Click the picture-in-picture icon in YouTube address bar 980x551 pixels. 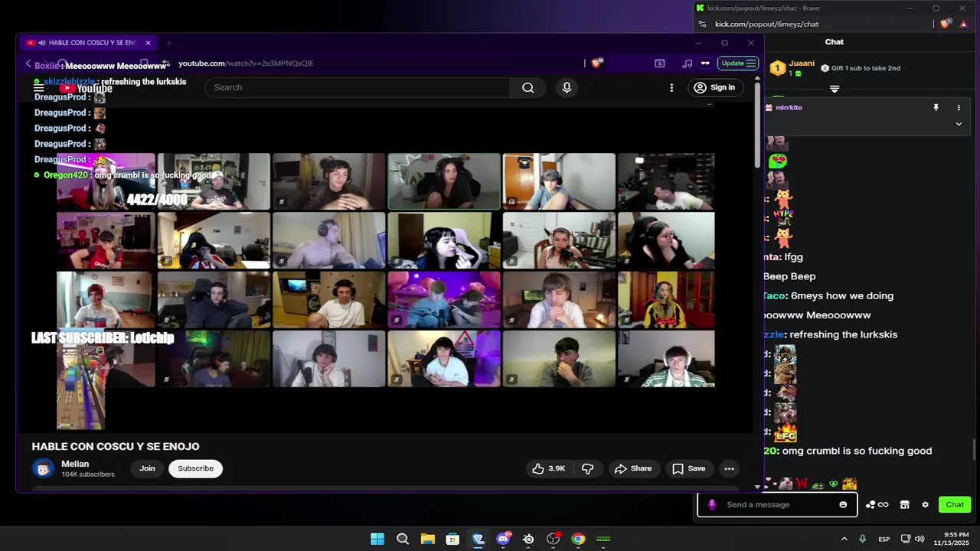(x=659, y=64)
